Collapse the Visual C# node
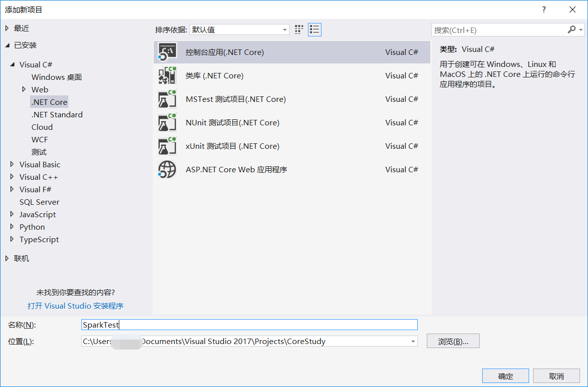This screenshot has height=387, width=588. pos(13,64)
